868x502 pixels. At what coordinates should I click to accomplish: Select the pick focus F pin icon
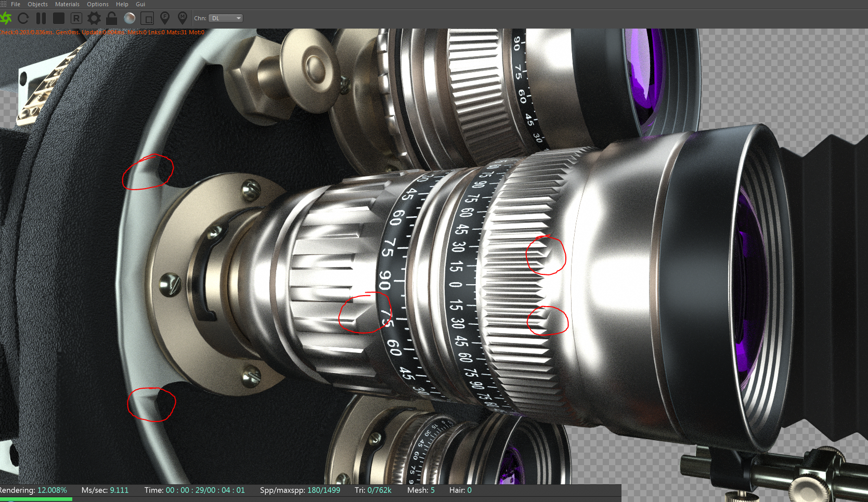(165, 18)
